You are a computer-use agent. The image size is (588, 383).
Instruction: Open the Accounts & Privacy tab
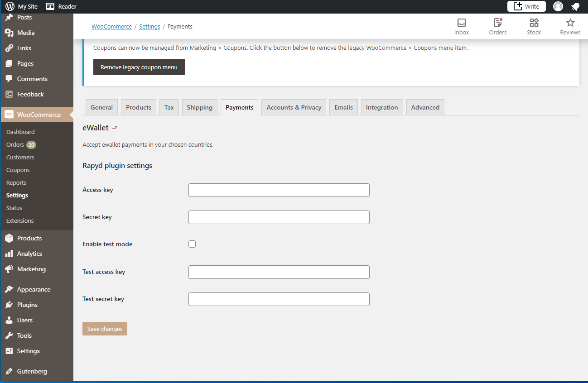coord(294,107)
